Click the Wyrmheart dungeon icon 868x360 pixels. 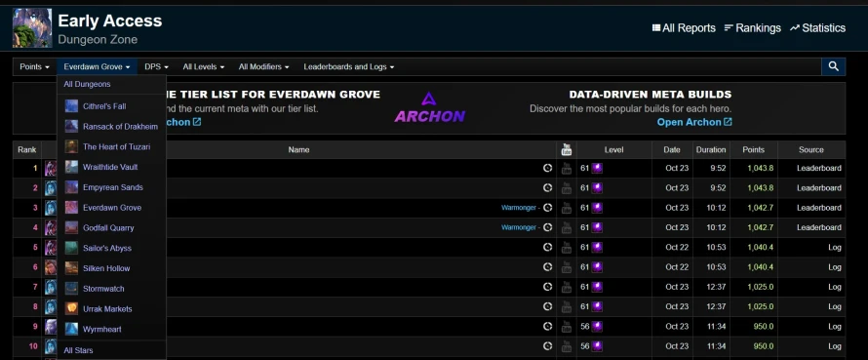[71, 329]
